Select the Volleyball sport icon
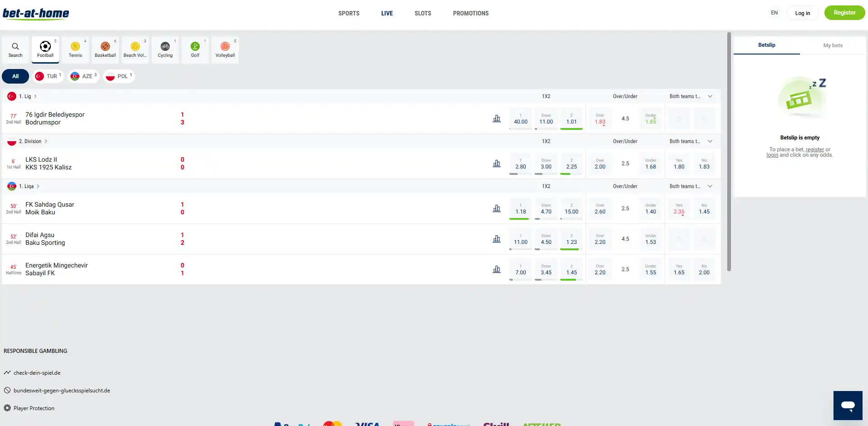 click(225, 50)
